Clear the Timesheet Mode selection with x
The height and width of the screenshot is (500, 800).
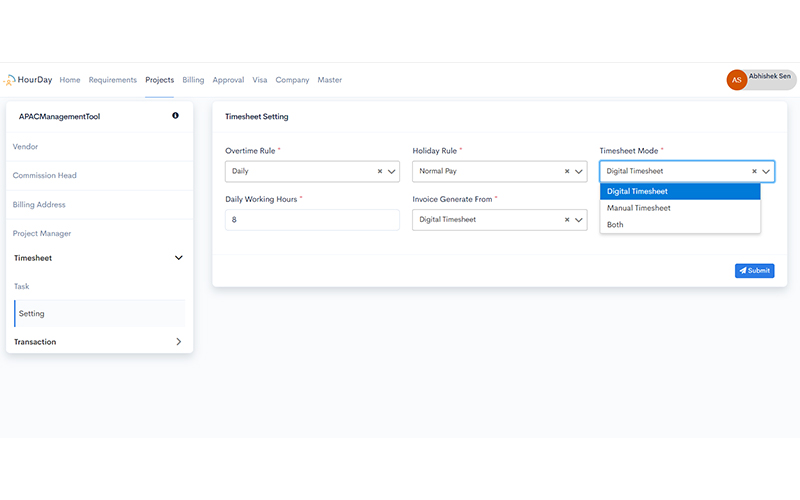(754, 171)
